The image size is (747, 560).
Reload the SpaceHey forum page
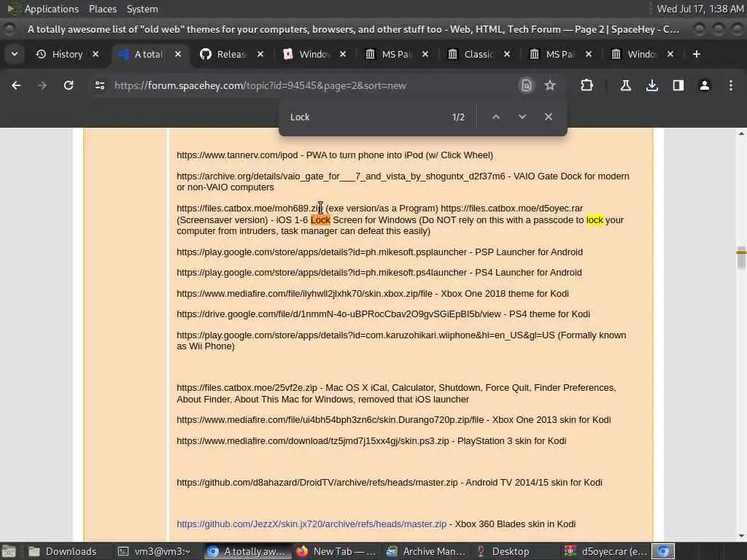(69, 85)
